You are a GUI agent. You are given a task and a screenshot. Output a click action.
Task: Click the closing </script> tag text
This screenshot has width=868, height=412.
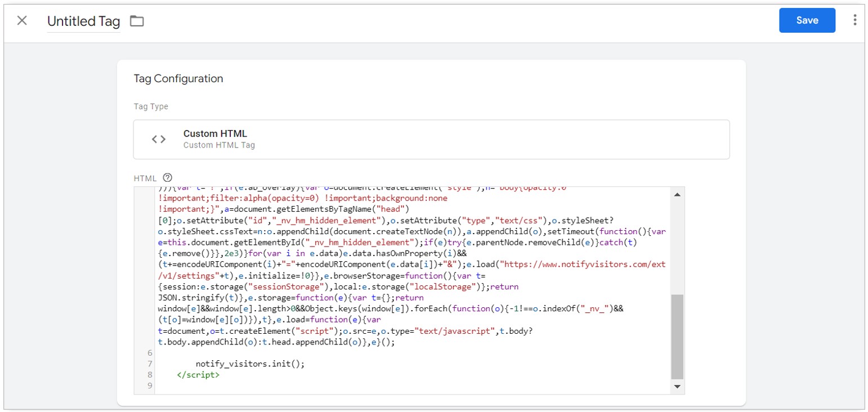pyautogui.click(x=198, y=374)
